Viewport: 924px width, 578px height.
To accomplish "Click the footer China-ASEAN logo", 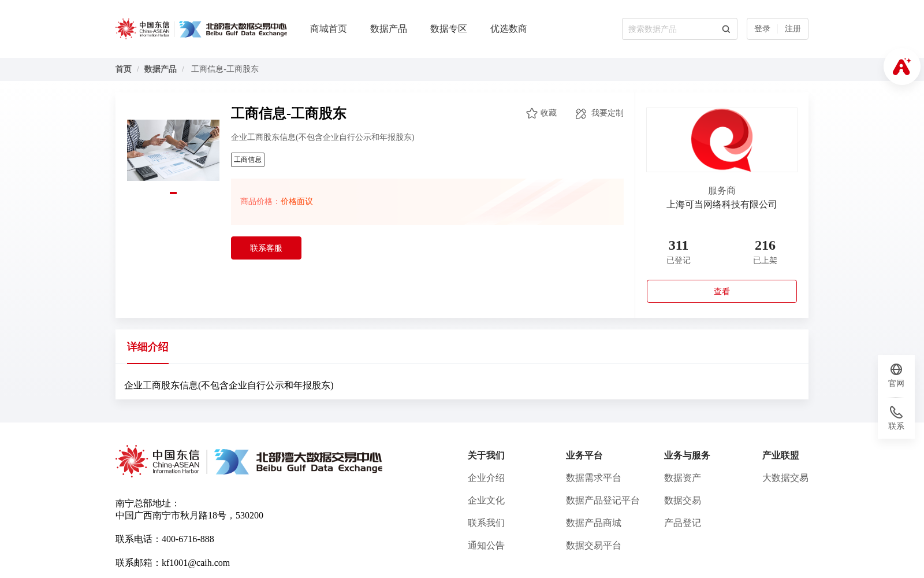I will [158, 461].
